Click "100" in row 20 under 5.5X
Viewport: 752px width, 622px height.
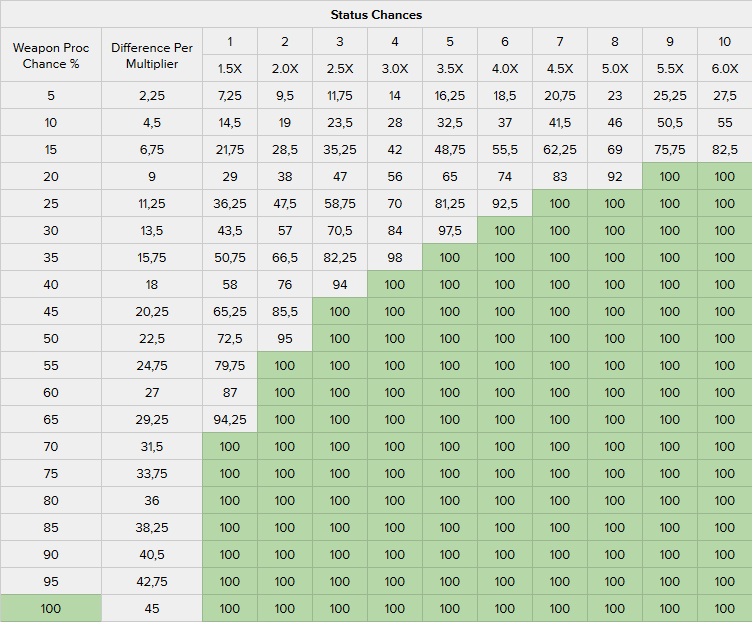click(x=670, y=176)
